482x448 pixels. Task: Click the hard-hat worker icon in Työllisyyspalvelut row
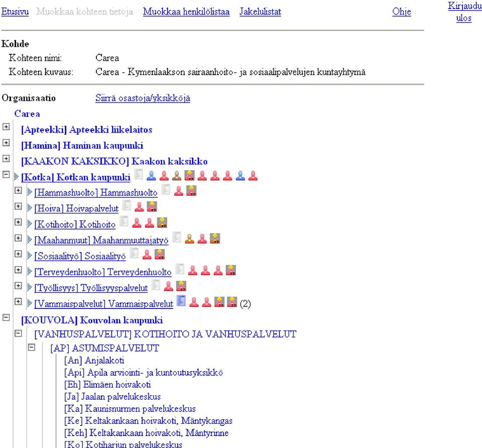click(181, 286)
